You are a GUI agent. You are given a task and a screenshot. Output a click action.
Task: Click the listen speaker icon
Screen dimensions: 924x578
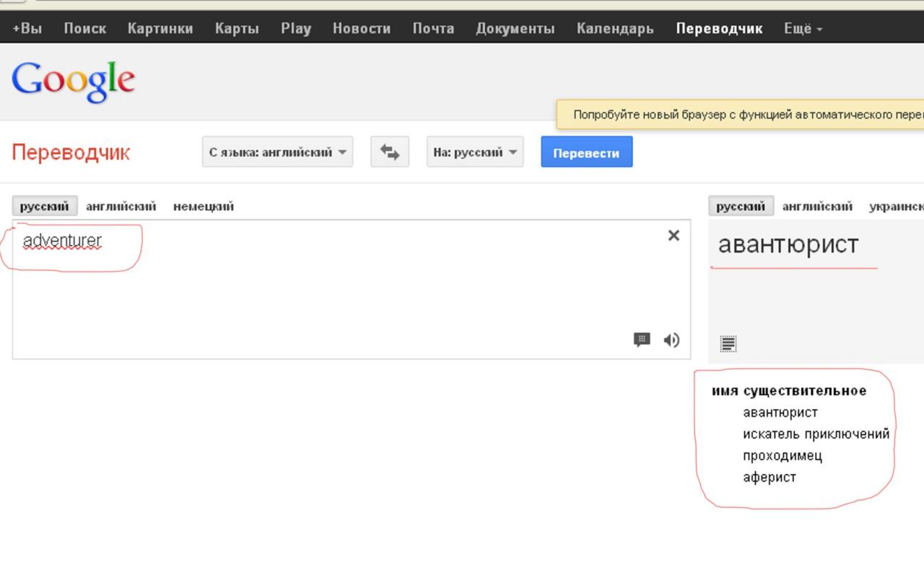[671, 340]
